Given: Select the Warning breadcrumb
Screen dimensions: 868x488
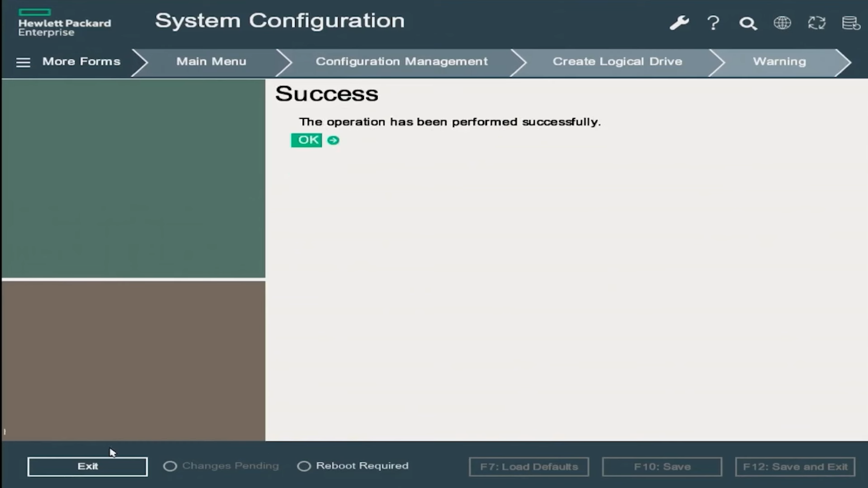Looking at the screenshot, I should 779,61.
